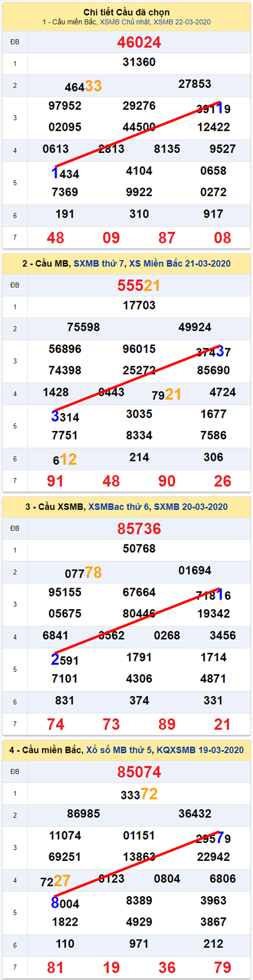Viewport: 253px width, 980px height.
Task: Click fourth prize number 0268
Action: tap(167, 635)
